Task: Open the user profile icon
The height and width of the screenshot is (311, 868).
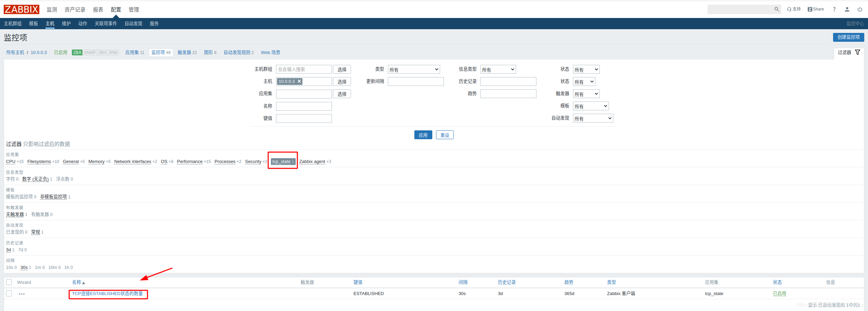Action: coord(847,9)
